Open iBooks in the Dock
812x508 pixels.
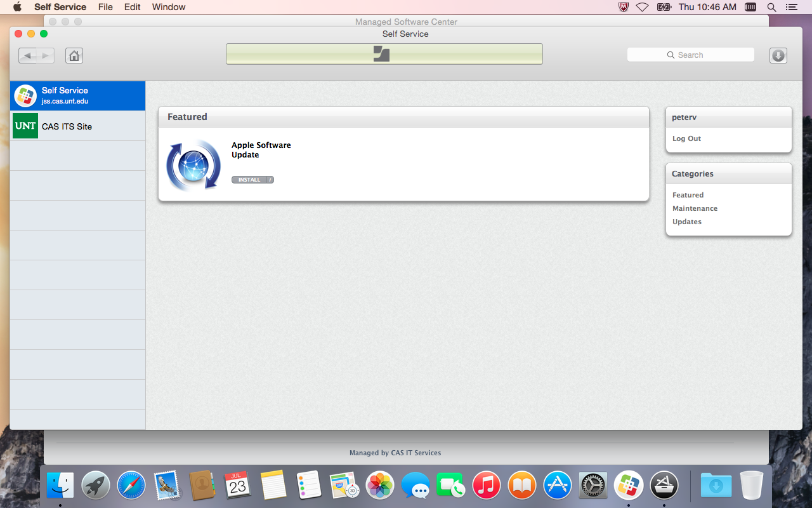[x=522, y=486]
